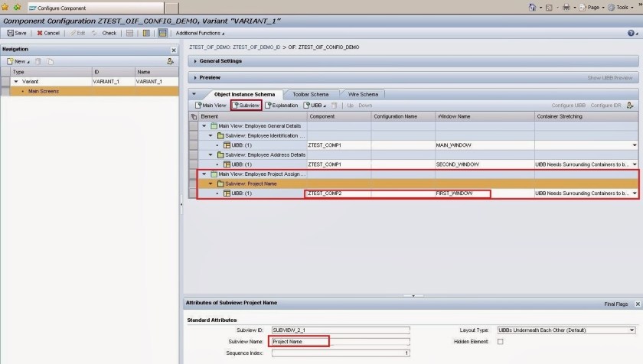Open the Additional Functions menu
Screen dimensions: 643x364
click(x=200, y=33)
